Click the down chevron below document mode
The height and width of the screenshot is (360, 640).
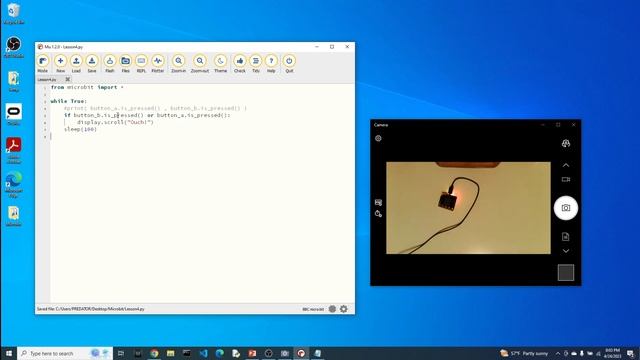[x=566, y=251]
